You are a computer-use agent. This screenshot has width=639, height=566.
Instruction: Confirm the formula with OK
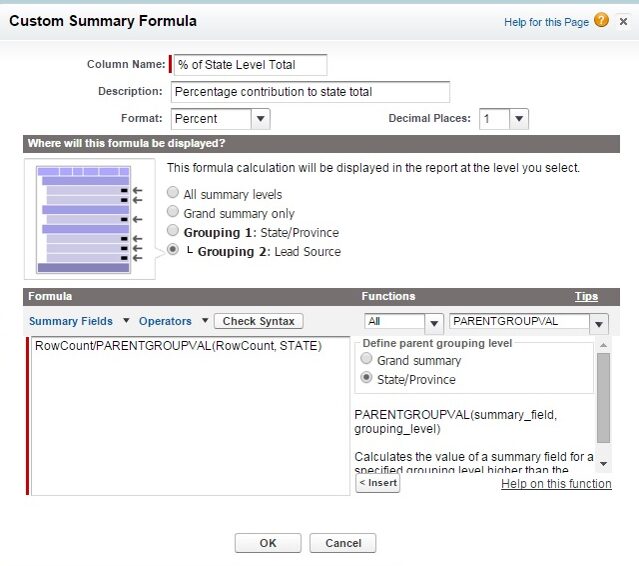pos(268,543)
